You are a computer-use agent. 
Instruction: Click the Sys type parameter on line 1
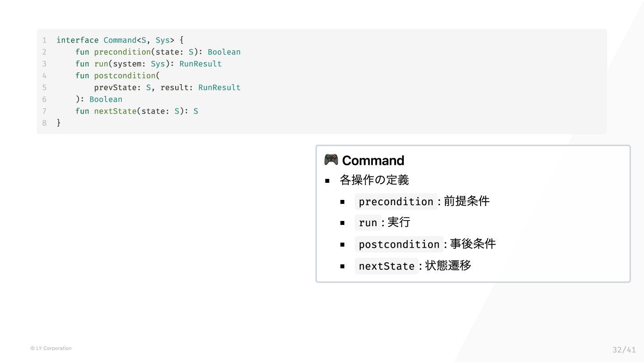(x=163, y=40)
